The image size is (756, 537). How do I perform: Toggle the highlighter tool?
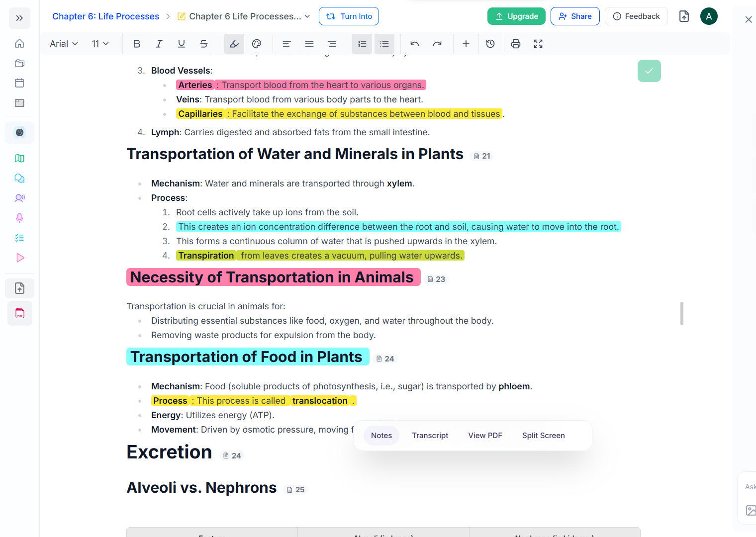coord(234,44)
